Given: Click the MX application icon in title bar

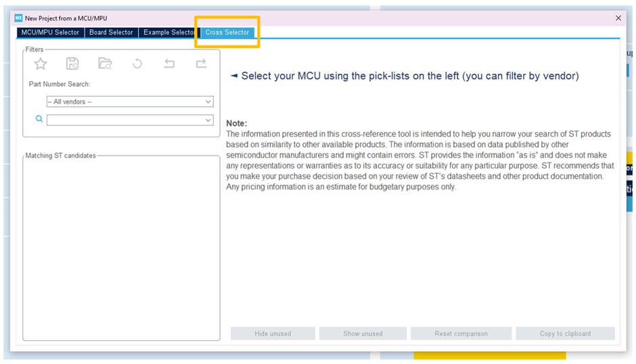Looking at the screenshot, I should click(18, 18).
